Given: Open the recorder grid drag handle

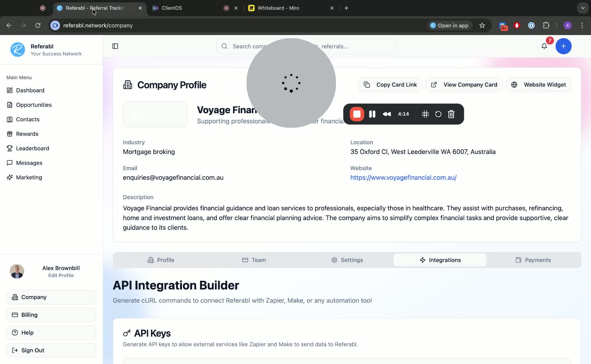Looking at the screenshot, I should [x=425, y=114].
